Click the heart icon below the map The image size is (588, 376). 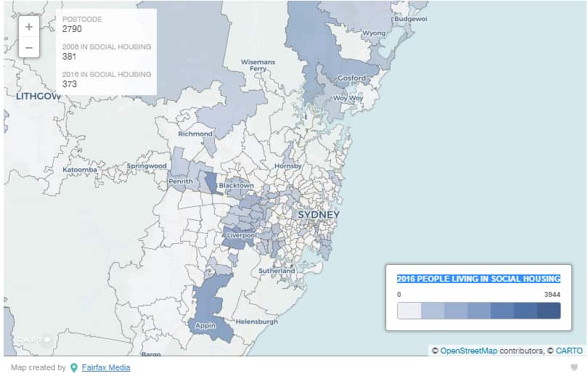tap(574, 367)
